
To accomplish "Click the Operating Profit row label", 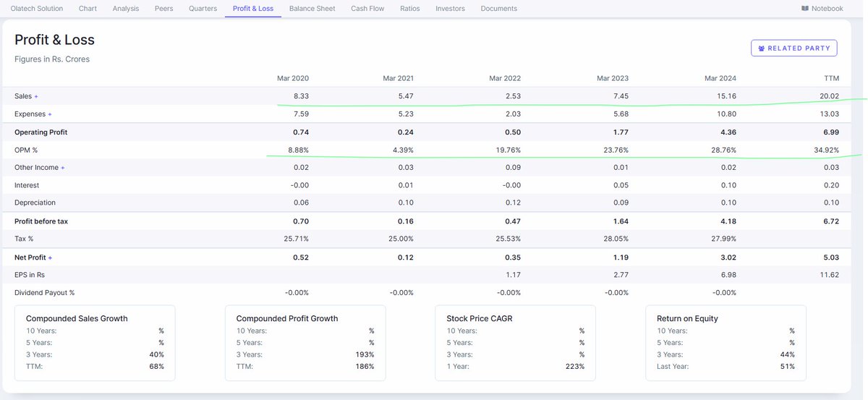I will coord(41,132).
